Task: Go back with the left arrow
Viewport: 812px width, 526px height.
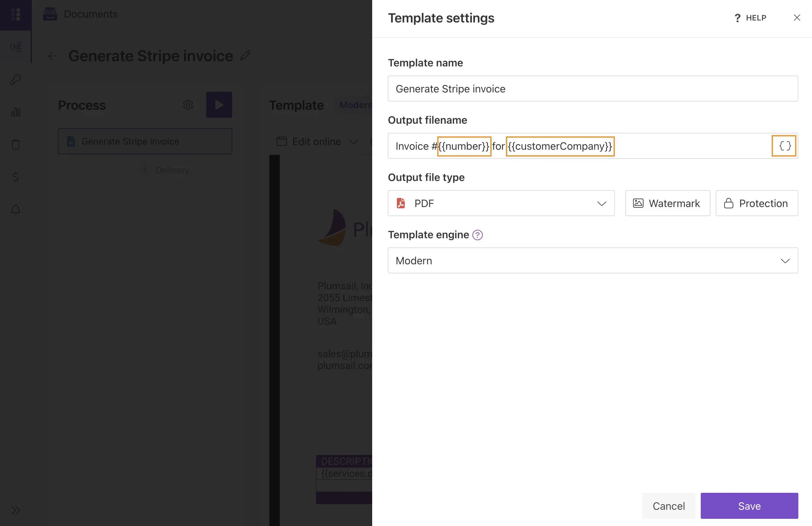Action: pos(53,56)
